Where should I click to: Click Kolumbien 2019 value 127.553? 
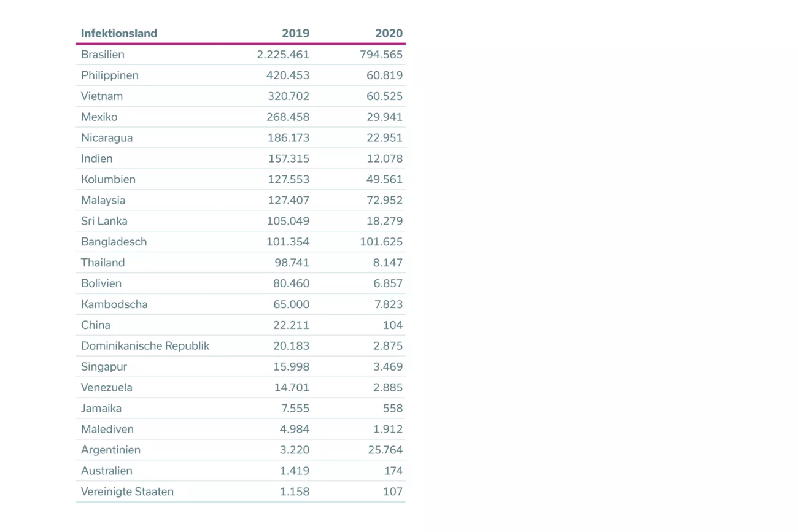(289, 179)
